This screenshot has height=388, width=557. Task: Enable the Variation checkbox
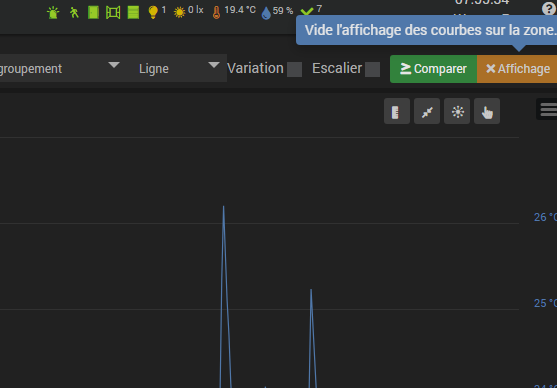click(x=294, y=69)
